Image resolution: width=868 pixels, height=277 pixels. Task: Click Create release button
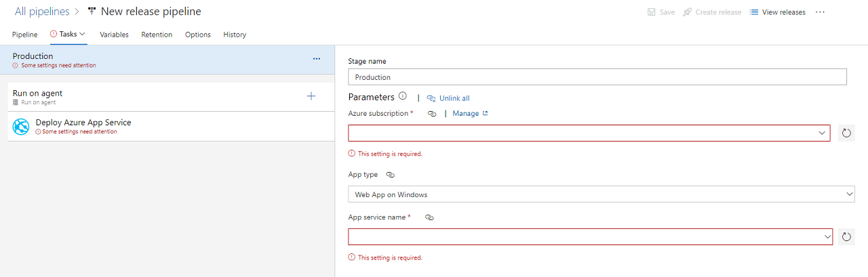click(712, 12)
